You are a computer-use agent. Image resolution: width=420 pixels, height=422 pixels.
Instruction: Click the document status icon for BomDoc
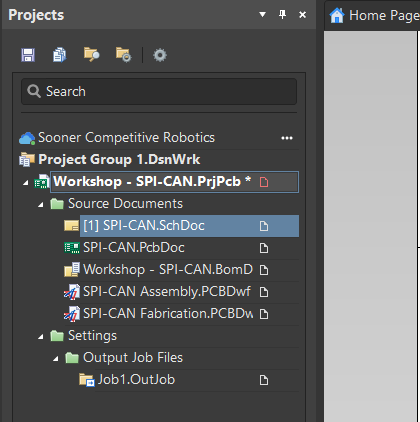264,270
